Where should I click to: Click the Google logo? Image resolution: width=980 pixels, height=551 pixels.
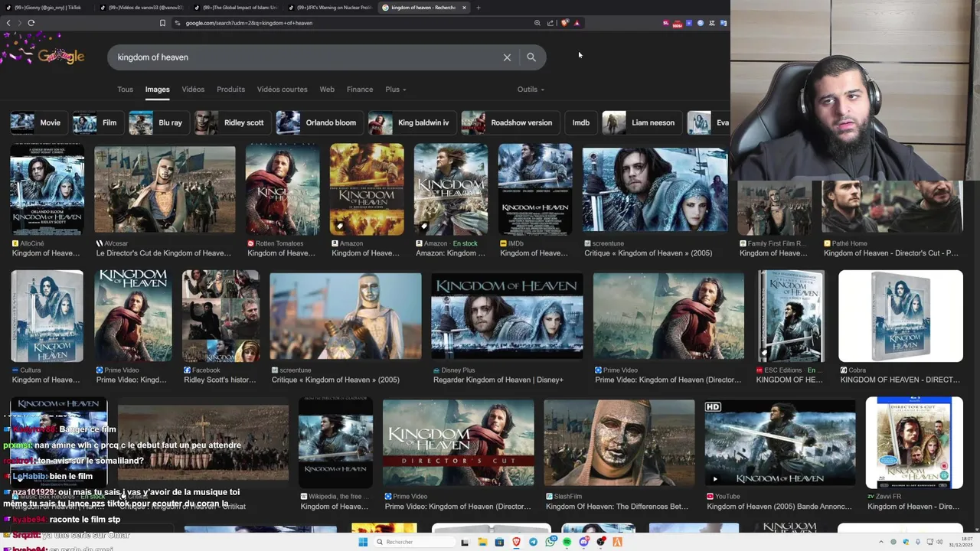pyautogui.click(x=61, y=57)
